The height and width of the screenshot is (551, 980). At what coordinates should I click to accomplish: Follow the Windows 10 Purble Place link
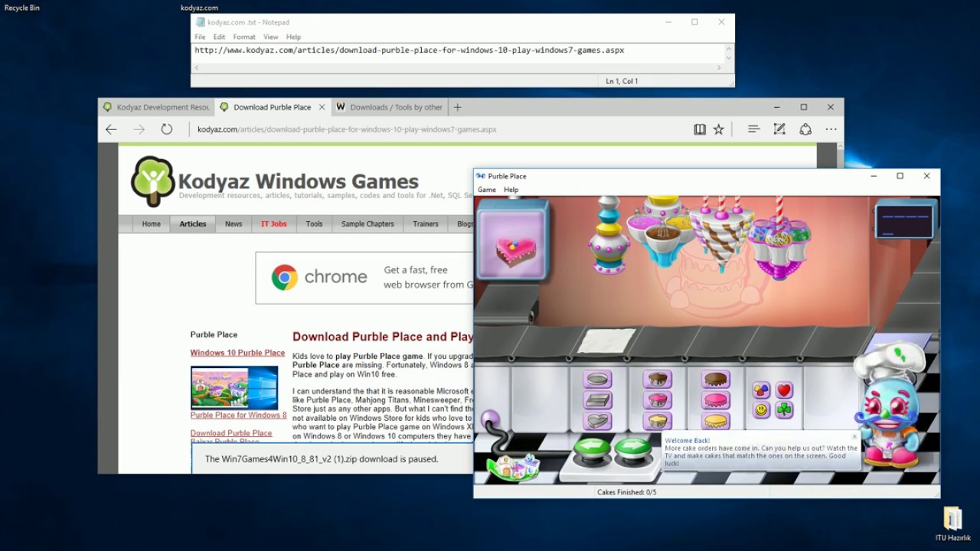coord(237,353)
